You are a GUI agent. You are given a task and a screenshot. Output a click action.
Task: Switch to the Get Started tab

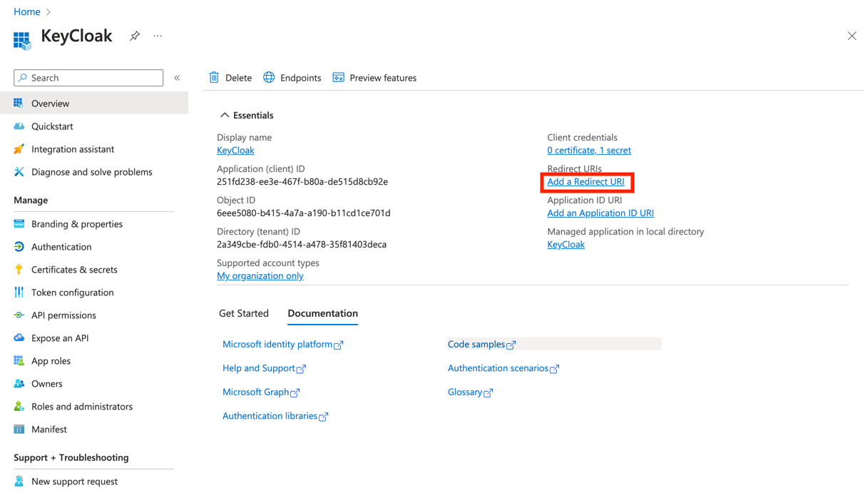(x=244, y=313)
